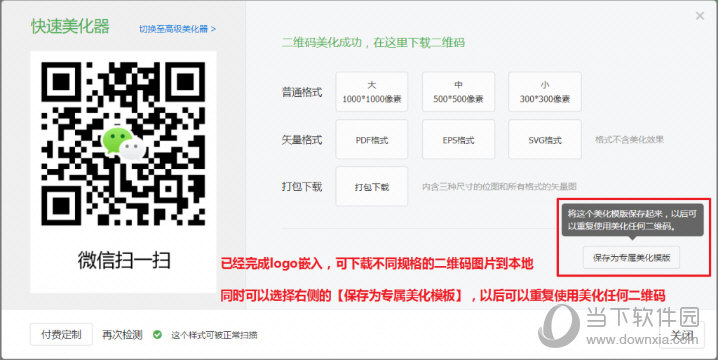Click the QR code preview image
Viewport: 718px width, 360px height.
coord(123,144)
